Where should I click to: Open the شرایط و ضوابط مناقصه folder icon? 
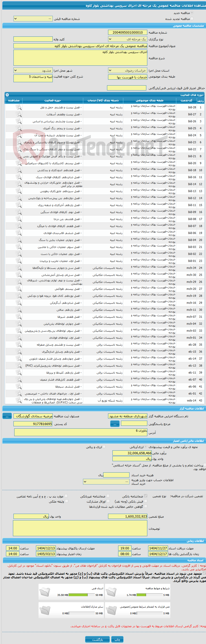click(111, 592)
